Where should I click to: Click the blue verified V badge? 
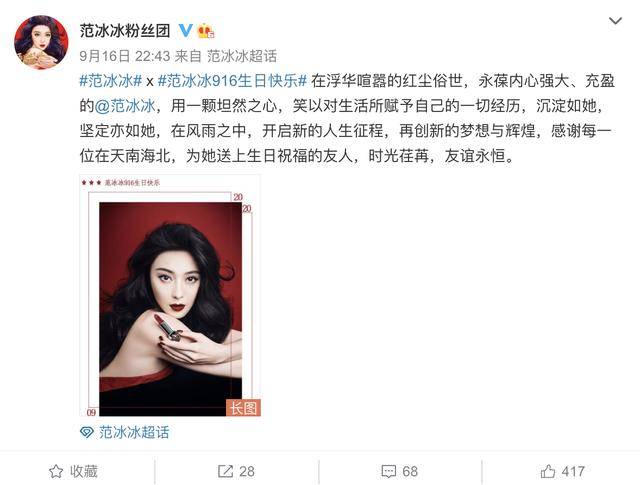(186, 31)
